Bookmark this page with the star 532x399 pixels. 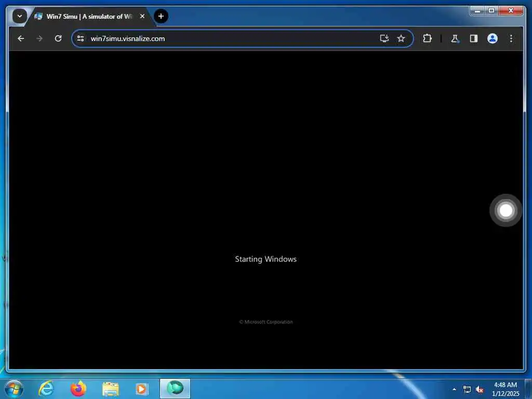point(401,38)
